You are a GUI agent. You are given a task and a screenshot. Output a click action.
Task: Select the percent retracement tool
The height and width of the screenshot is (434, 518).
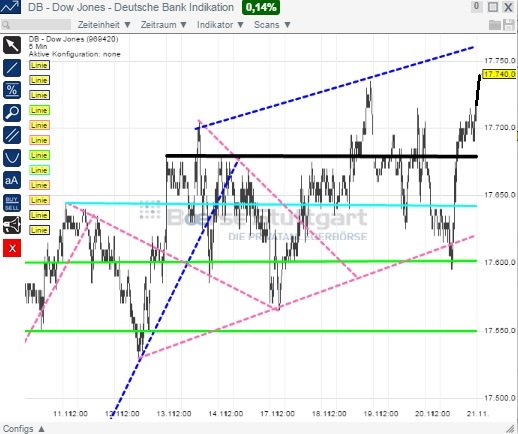point(12,90)
